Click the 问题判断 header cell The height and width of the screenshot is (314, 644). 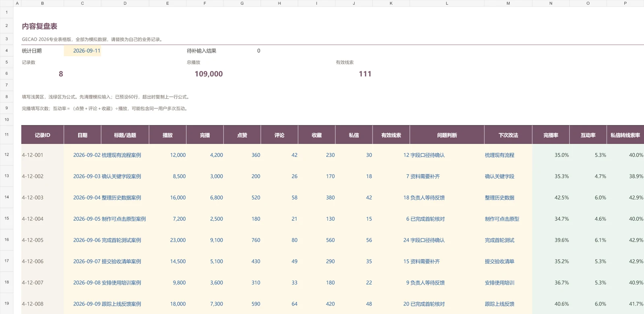(x=447, y=135)
